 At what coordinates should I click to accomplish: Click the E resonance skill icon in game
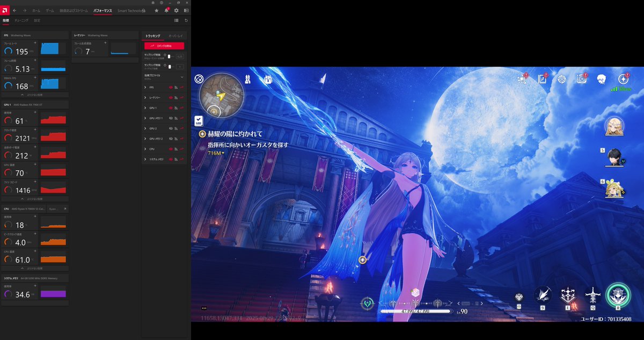pyautogui.click(x=568, y=296)
